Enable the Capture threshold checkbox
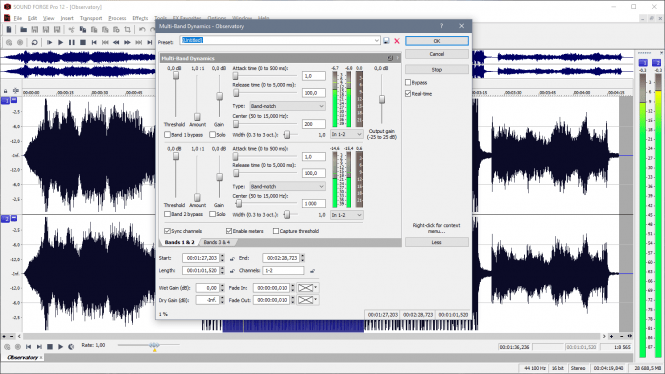The height and width of the screenshot is (374, 665). click(x=276, y=231)
